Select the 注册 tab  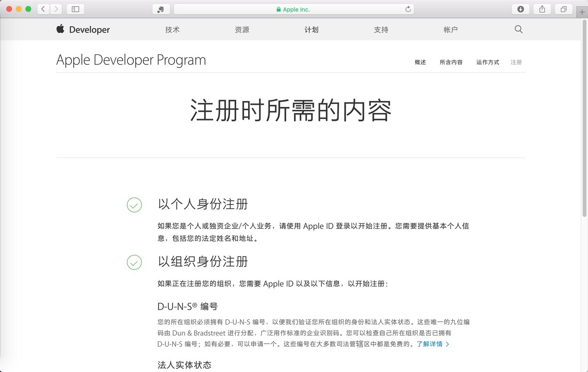[516, 62]
